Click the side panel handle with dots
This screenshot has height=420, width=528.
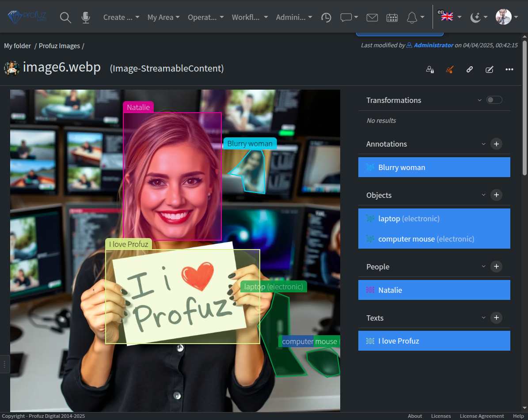pos(4,364)
